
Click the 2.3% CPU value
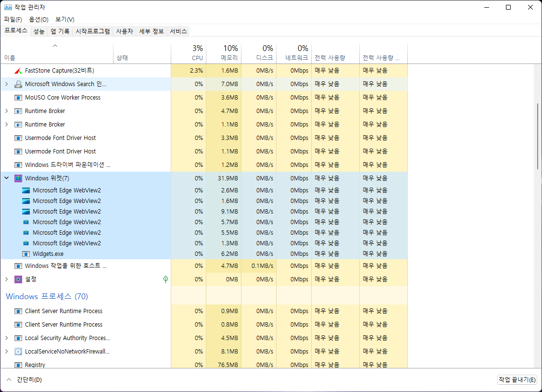[196, 71]
